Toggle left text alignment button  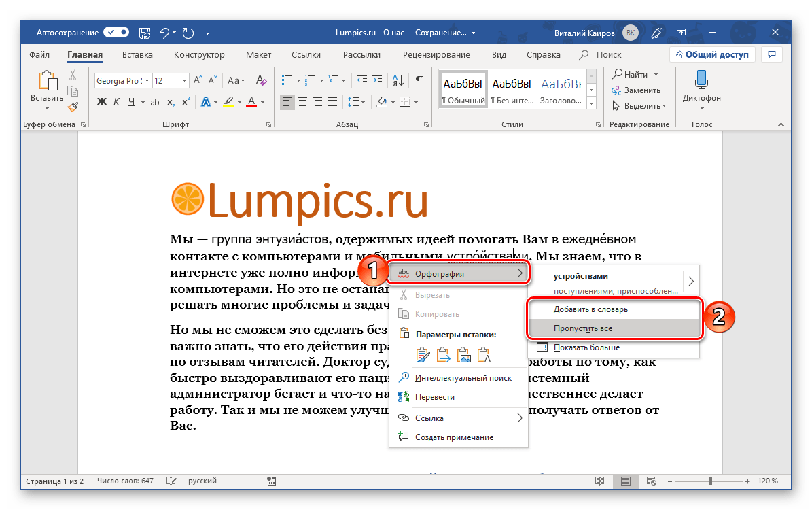tap(287, 102)
